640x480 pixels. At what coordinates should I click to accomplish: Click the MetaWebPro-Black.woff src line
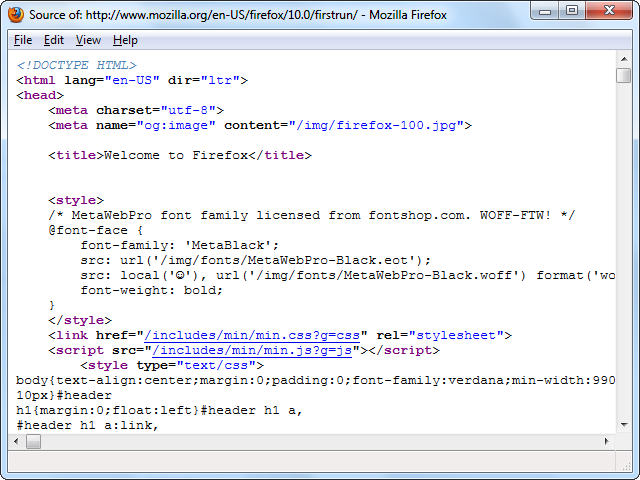(348, 276)
